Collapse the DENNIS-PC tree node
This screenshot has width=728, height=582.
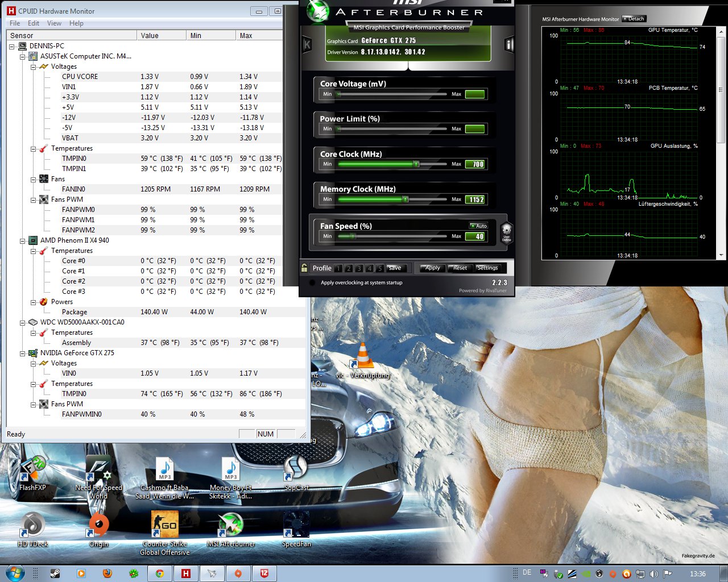click(12, 46)
